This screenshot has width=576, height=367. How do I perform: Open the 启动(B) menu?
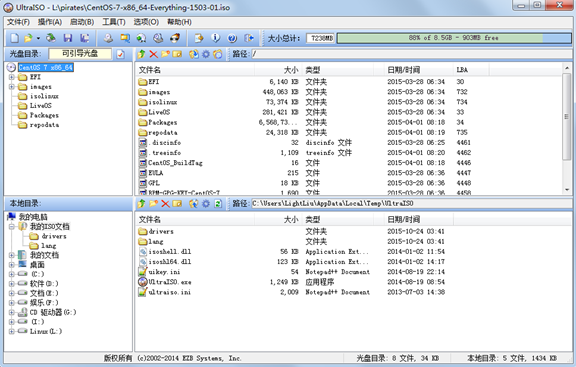[x=82, y=22]
